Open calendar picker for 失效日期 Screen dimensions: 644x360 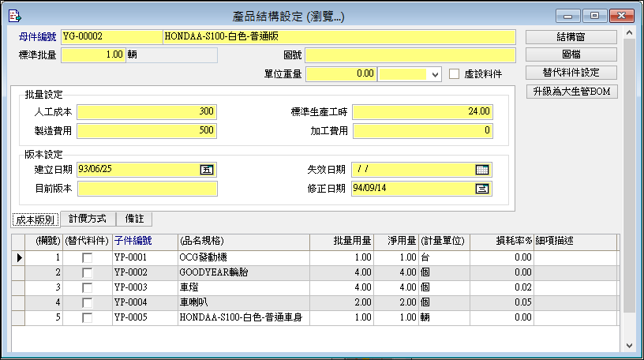[x=482, y=169]
